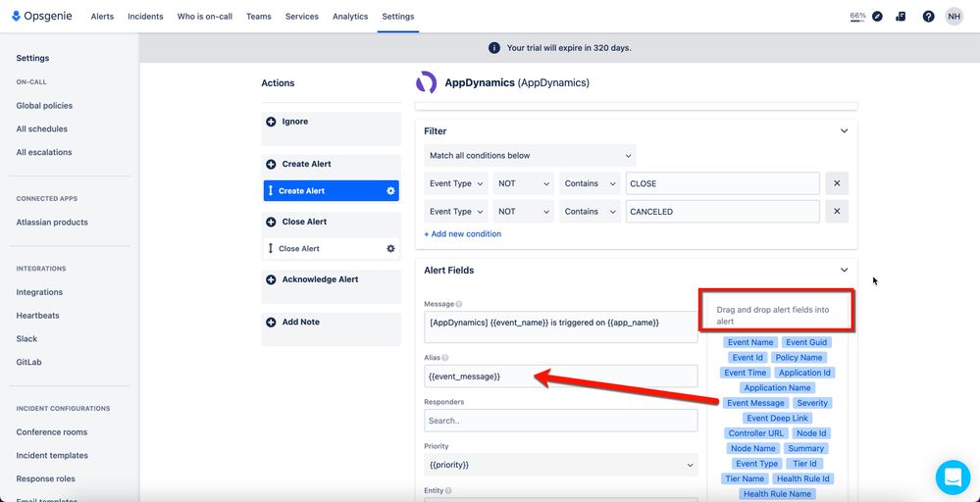Open Incident templates in sidebar

(x=52, y=456)
